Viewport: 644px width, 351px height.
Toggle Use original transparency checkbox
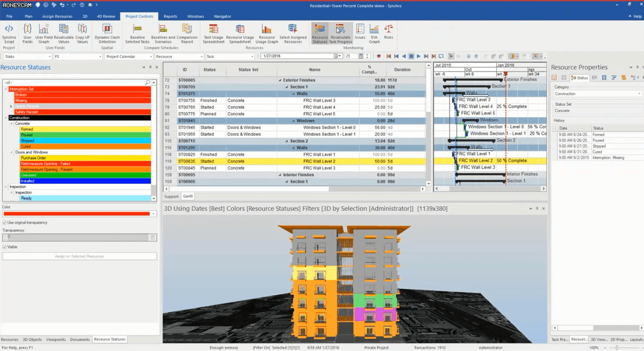click(x=5, y=222)
